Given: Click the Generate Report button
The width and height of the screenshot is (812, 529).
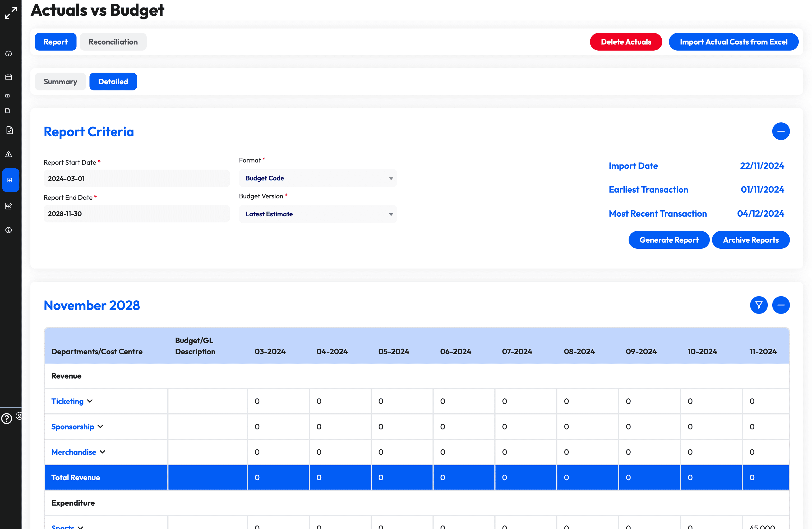Looking at the screenshot, I should coord(669,240).
